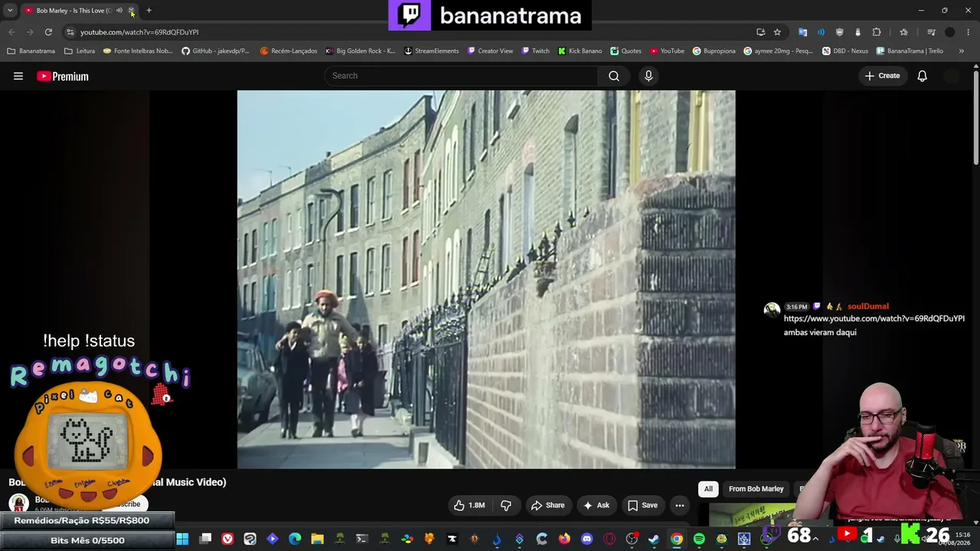Viewport: 980px width, 551px height.
Task: Open Google Translate extension icon
Action: (x=802, y=32)
